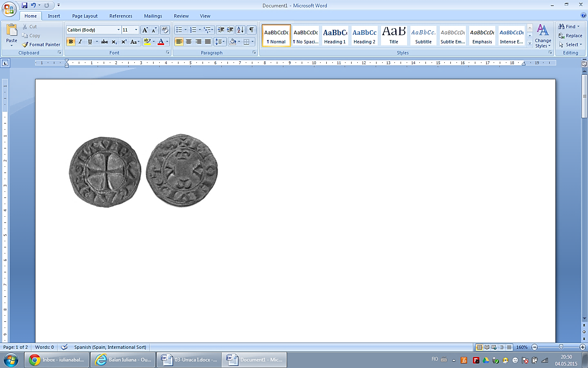588x368 pixels.
Task: Open 03-Urraca I.docx in taskbar
Action: coord(189,360)
